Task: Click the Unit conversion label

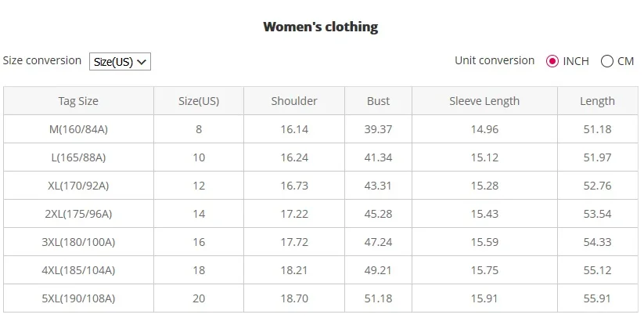Action: point(495,60)
